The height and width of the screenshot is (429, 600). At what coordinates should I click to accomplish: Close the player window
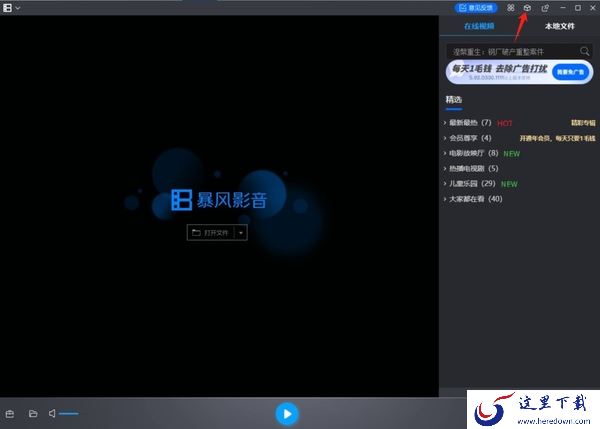pos(593,8)
